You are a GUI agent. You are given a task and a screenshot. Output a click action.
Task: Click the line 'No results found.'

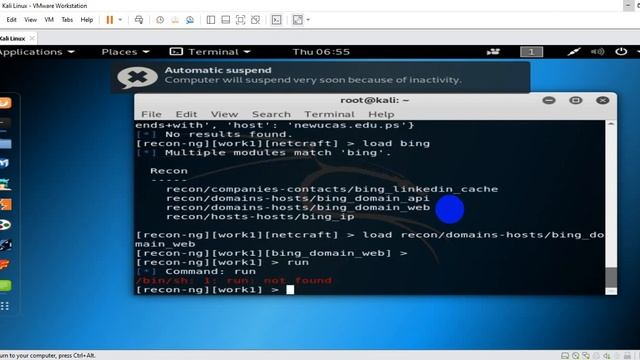point(229,134)
